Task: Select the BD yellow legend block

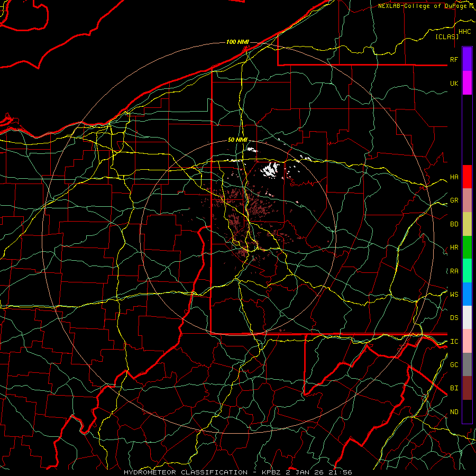Action: point(467,224)
